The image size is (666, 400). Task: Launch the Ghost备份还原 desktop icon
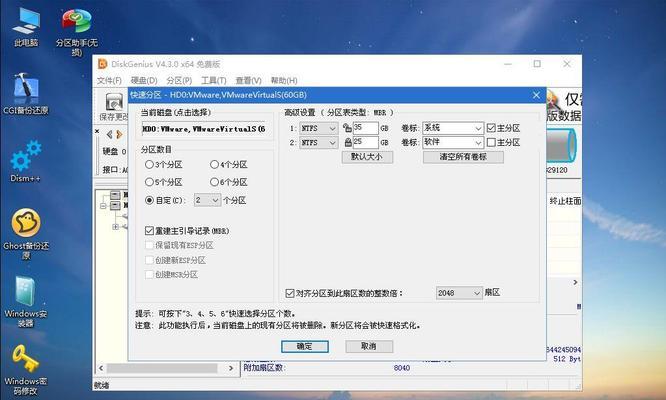(25, 224)
